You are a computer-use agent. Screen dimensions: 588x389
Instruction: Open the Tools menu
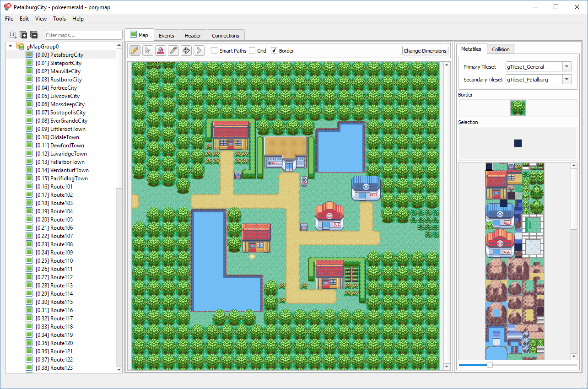point(59,19)
